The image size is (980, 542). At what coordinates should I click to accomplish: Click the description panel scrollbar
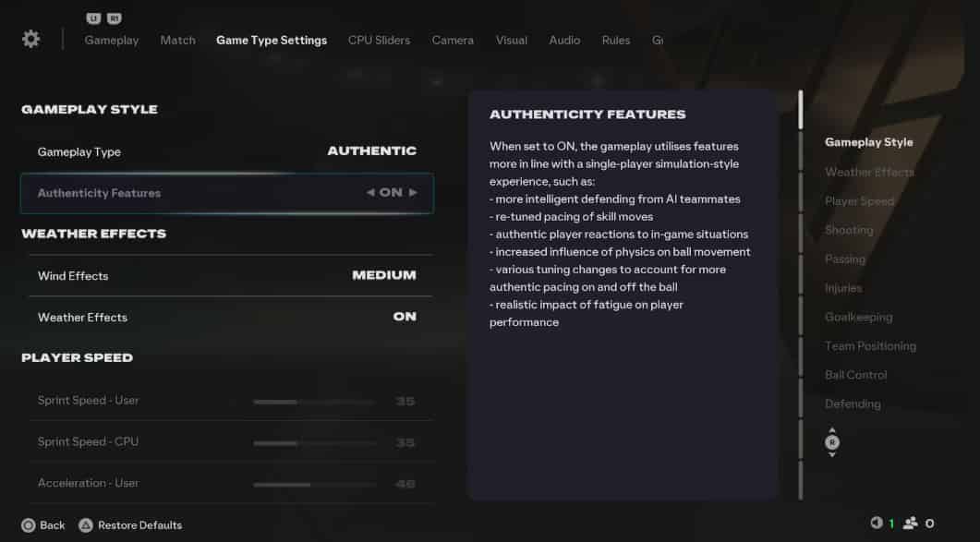801,111
